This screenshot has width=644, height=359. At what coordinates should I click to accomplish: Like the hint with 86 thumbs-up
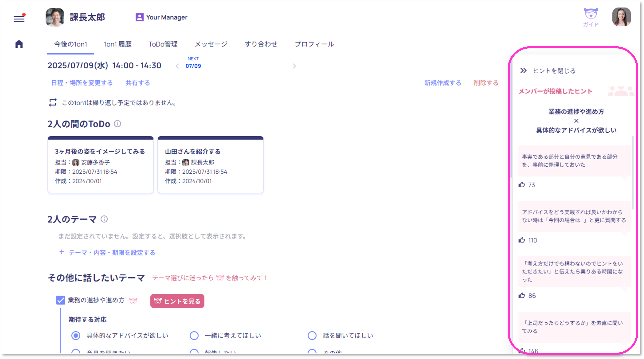(522, 295)
